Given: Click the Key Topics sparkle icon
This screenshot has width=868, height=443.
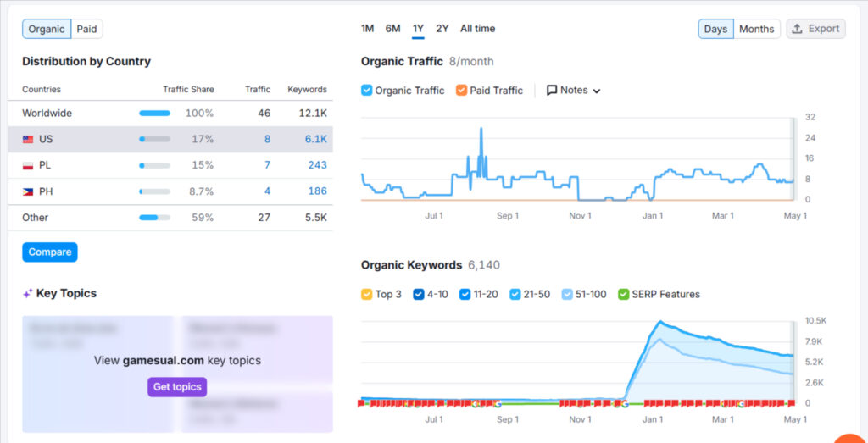Looking at the screenshot, I should coord(28,294).
